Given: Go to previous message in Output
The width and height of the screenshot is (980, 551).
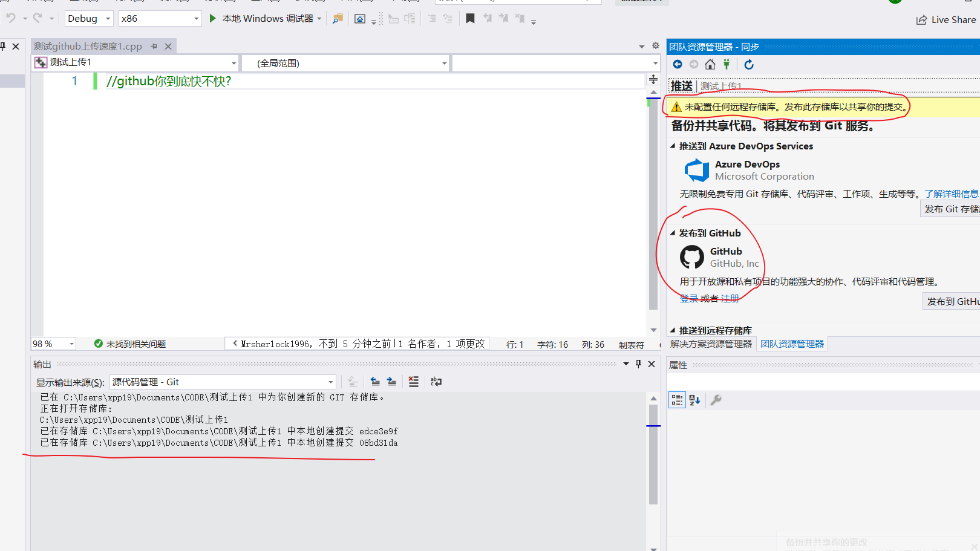Looking at the screenshot, I should coord(375,382).
